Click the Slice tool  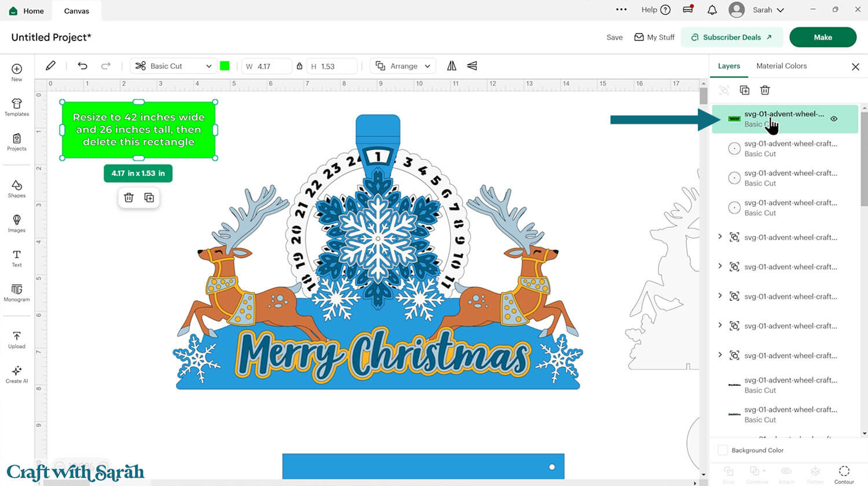pyautogui.click(x=729, y=474)
